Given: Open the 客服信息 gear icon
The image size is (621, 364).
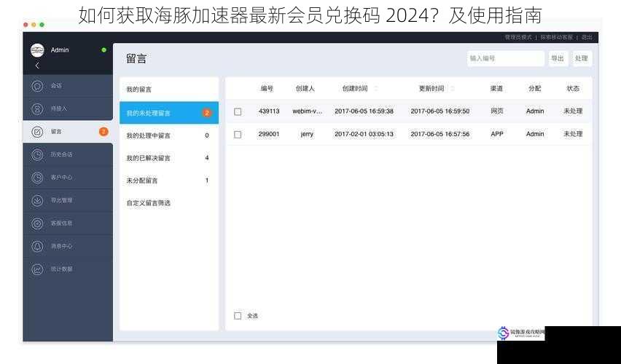Looking at the screenshot, I should point(37,223).
